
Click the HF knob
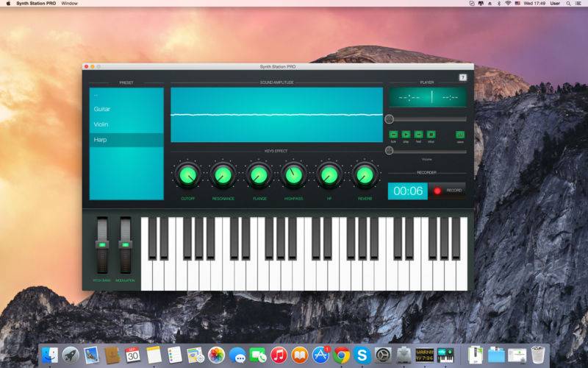click(x=329, y=175)
